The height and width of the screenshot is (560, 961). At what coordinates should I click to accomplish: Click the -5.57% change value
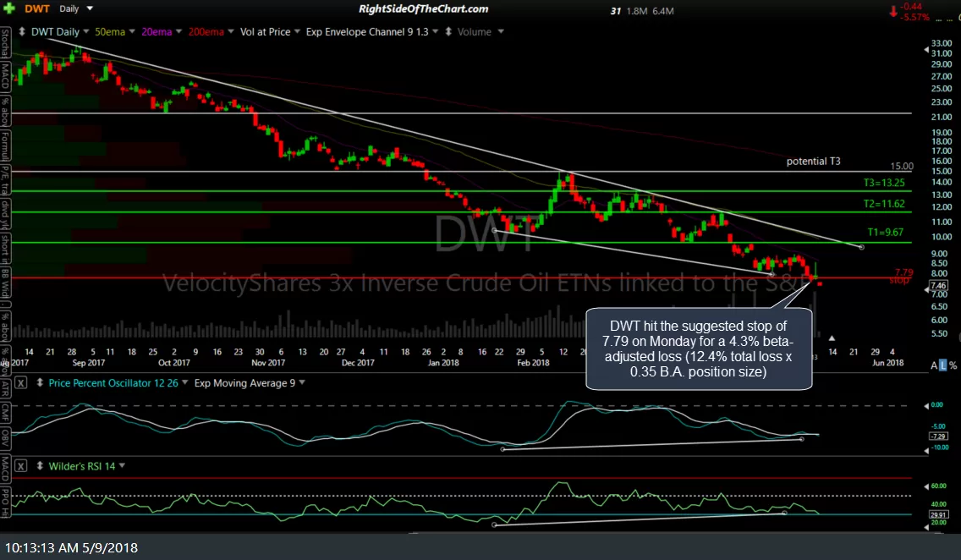click(x=915, y=17)
